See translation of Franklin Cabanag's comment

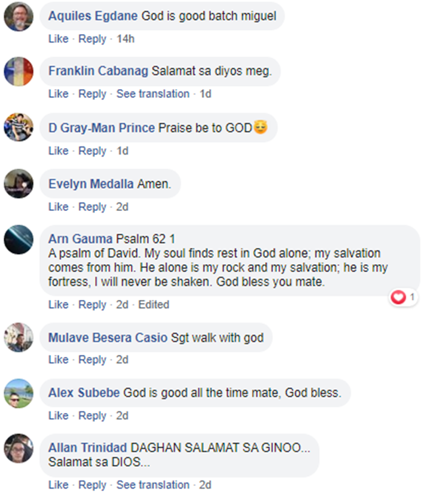153,94
